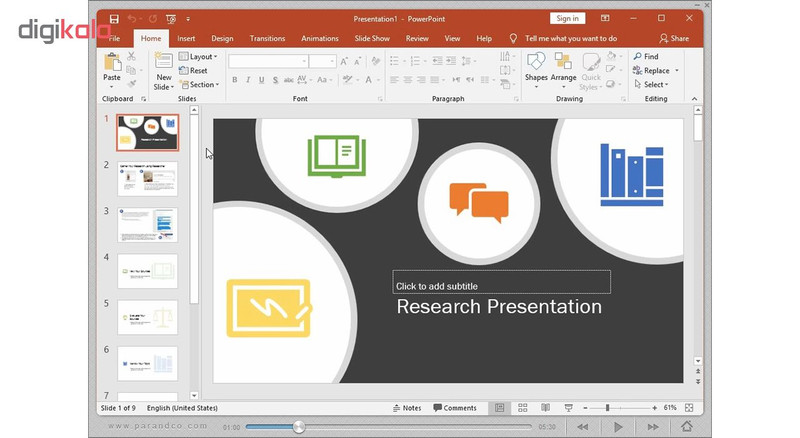Click the Reset slide button
800x438 pixels.
pyautogui.click(x=193, y=70)
